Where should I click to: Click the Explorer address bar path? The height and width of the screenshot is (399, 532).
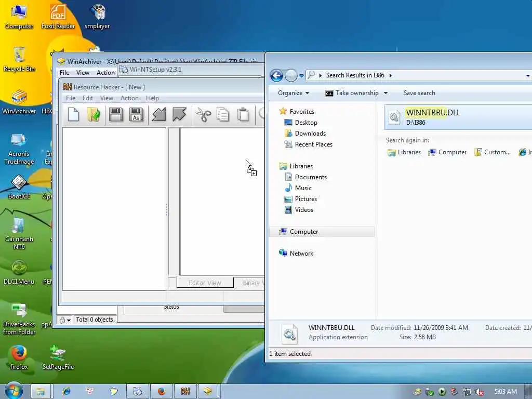(419, 75)
